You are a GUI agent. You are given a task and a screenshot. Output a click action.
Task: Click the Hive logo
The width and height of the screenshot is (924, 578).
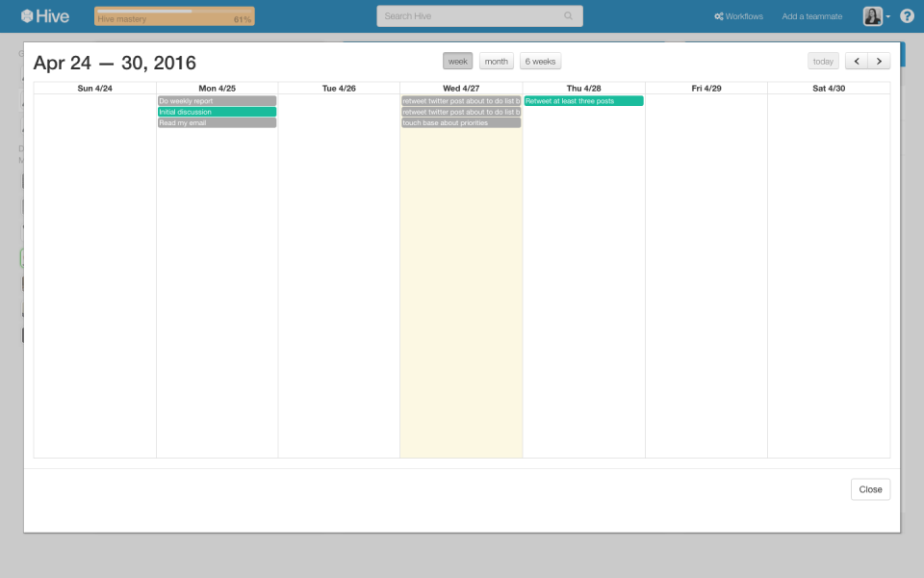(x=45, y=16)
